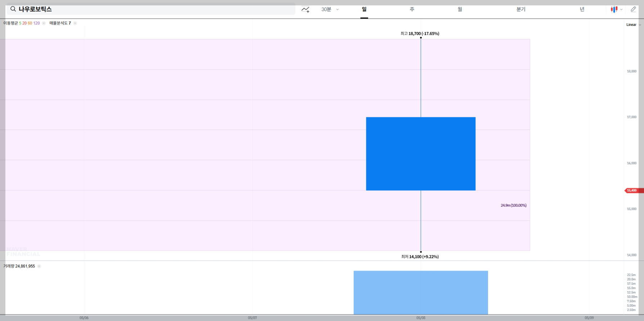
Task: Click the 05/06 date axis label
Action: coord(84,318)
